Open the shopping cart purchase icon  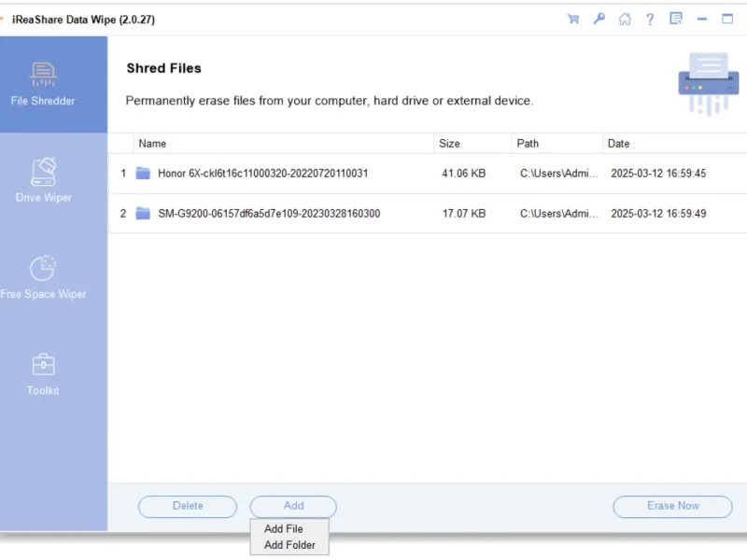[573, 19]
